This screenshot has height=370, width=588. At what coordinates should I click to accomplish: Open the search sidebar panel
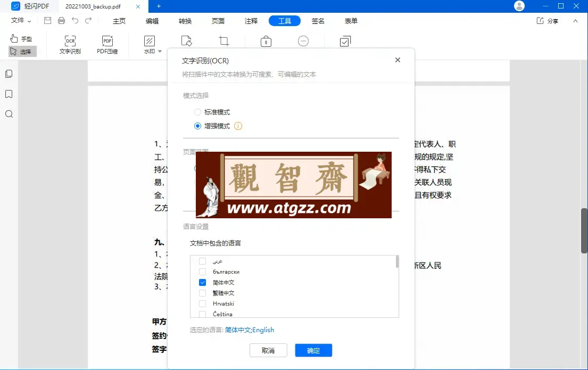9,114
